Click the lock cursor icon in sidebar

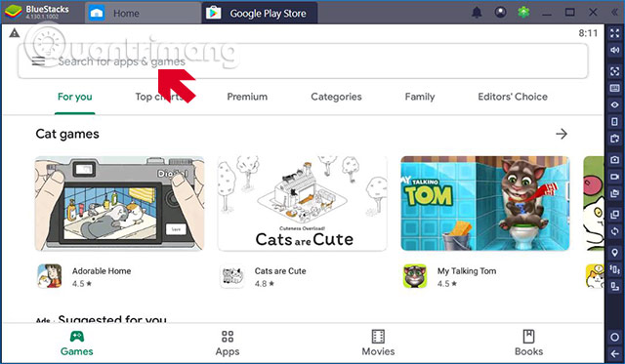pyautogui.click(x=614, y=71)
